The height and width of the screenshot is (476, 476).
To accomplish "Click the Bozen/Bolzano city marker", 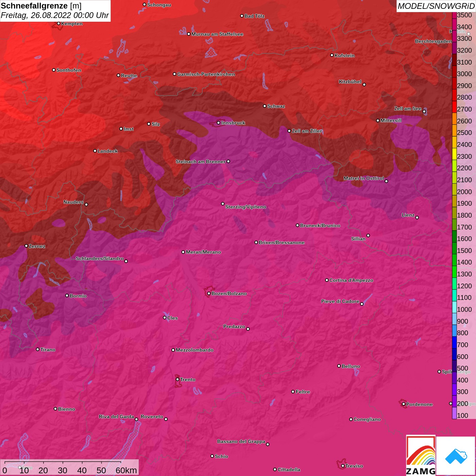I will (x=209, y=293).
